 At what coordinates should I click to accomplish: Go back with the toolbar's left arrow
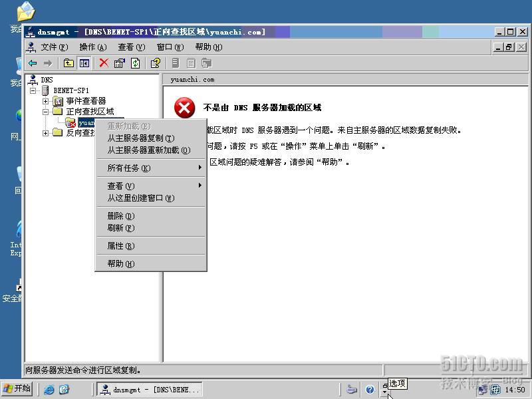point(33,63)
